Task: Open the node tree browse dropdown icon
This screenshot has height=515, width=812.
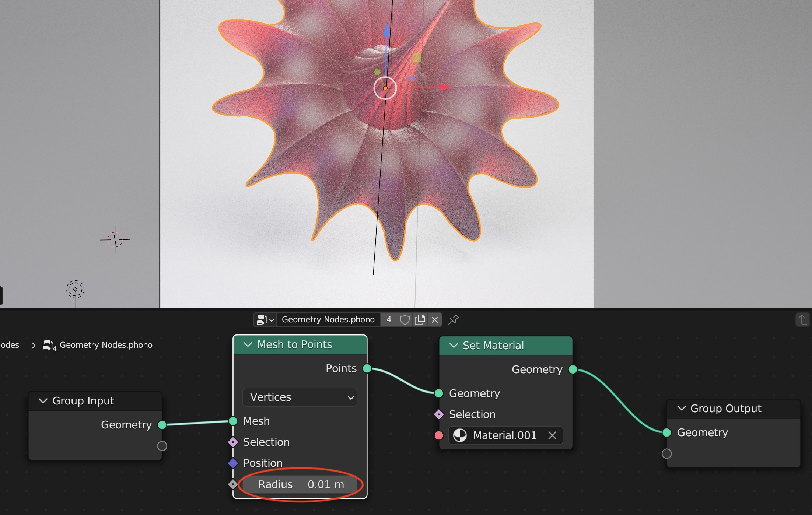Action: coord(265,319)
